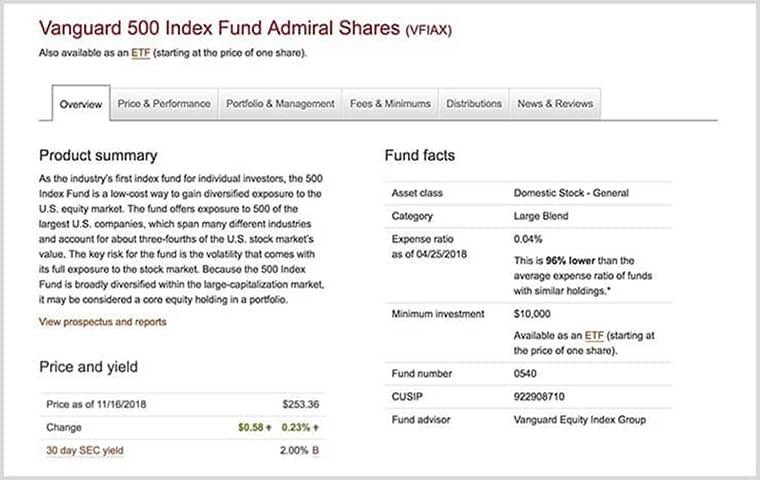Click the Category label

(x=412, y=216)
